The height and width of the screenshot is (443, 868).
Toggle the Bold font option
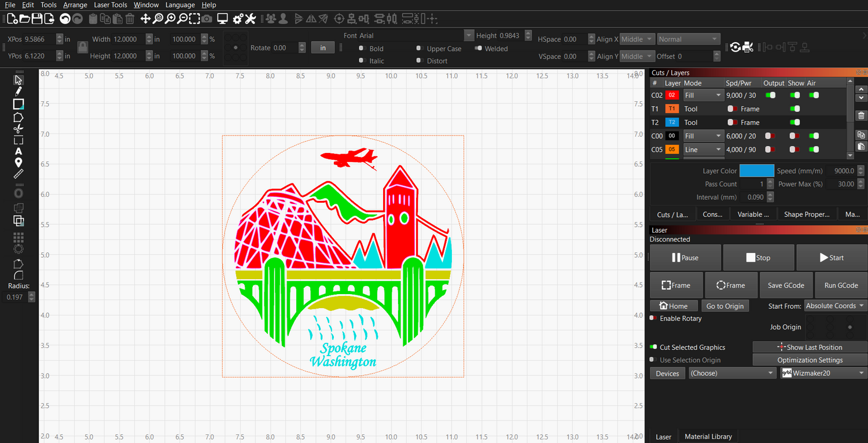(362, 49)
